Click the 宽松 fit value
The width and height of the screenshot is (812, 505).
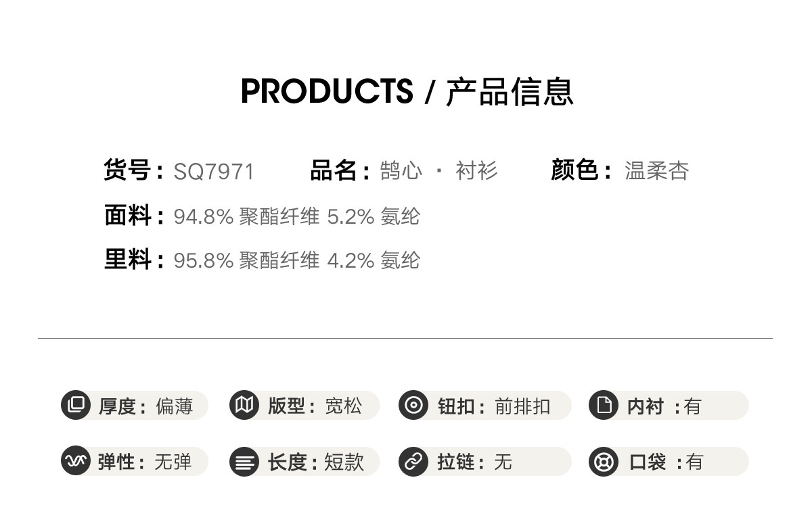point(343,406)
